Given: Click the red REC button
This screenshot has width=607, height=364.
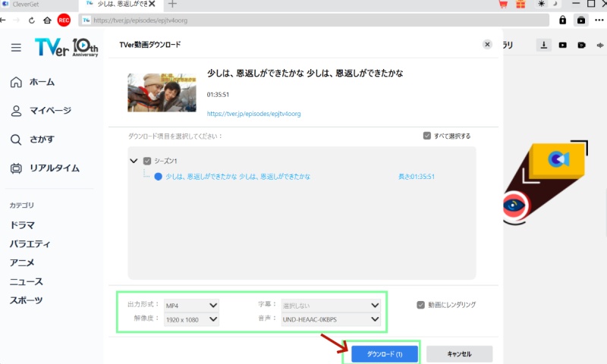Looking at the screenshot, I should (x=64, y=20).
